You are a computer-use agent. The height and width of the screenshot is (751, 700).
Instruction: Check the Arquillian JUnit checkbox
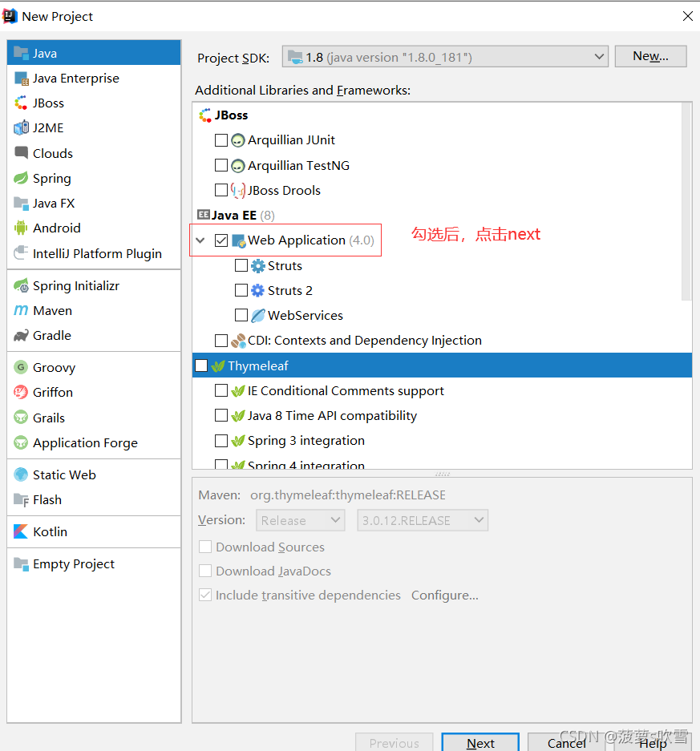click(221, 140)
